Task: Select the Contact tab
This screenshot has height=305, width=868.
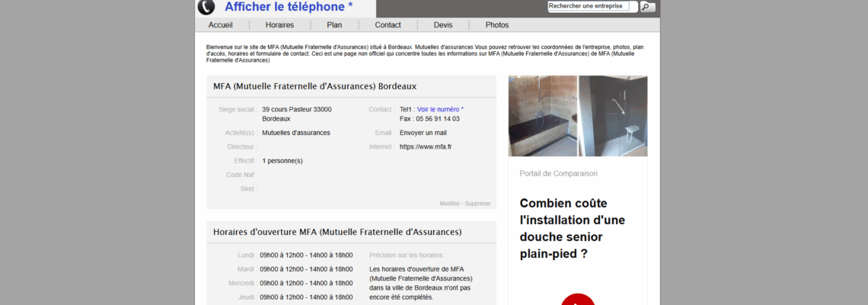Action: (388, 24)
